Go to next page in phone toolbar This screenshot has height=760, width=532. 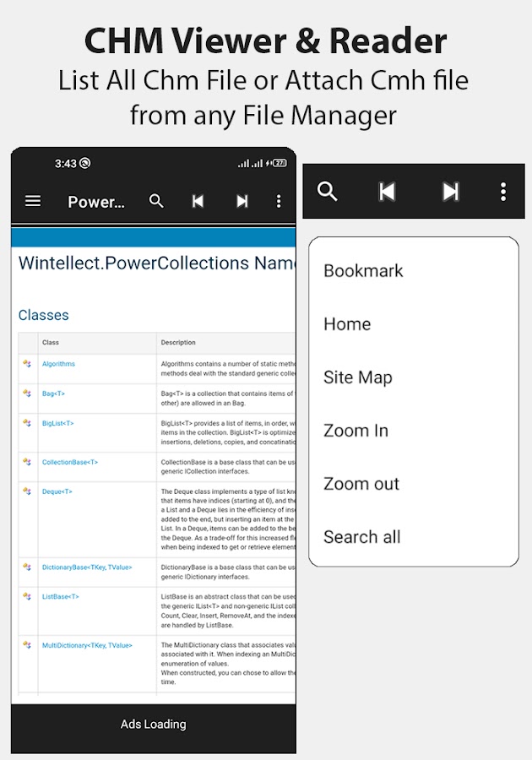[x=242, y=201]
